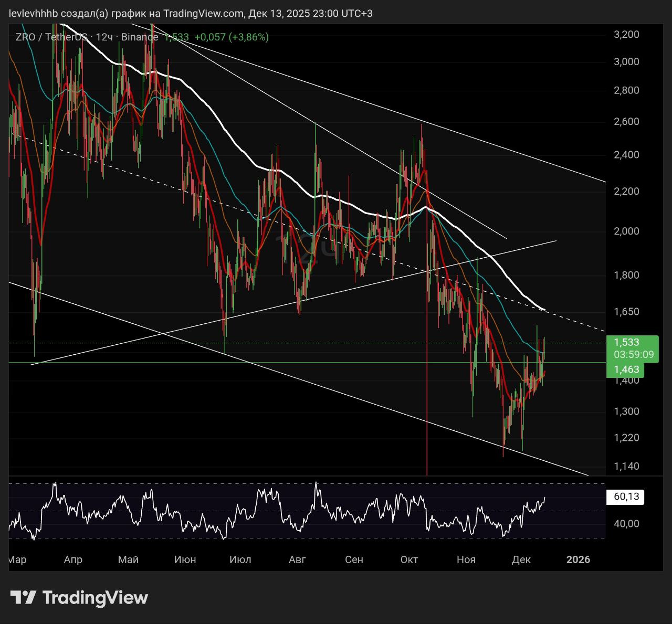Viewport: 672px width, 624px height.
Task: Click the Апр month on time axis
Action: point(73,559)
